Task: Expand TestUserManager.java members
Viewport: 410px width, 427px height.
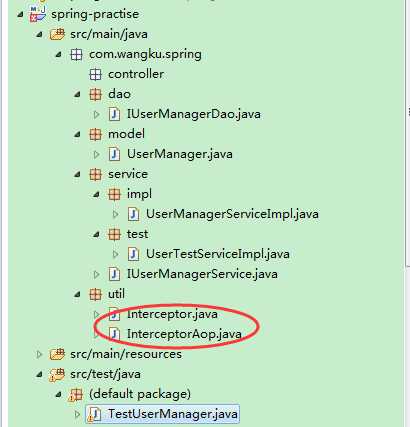Action: 77,414
